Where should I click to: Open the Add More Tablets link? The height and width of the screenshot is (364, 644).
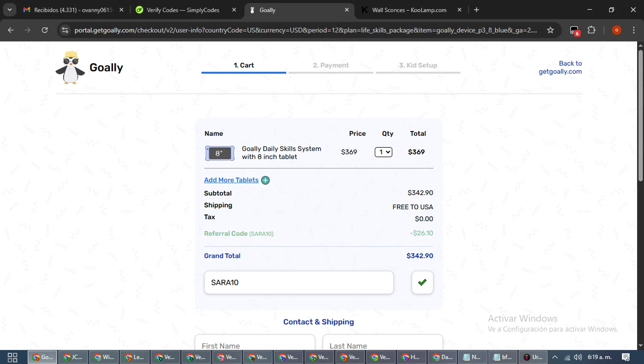tap(231, 180)
